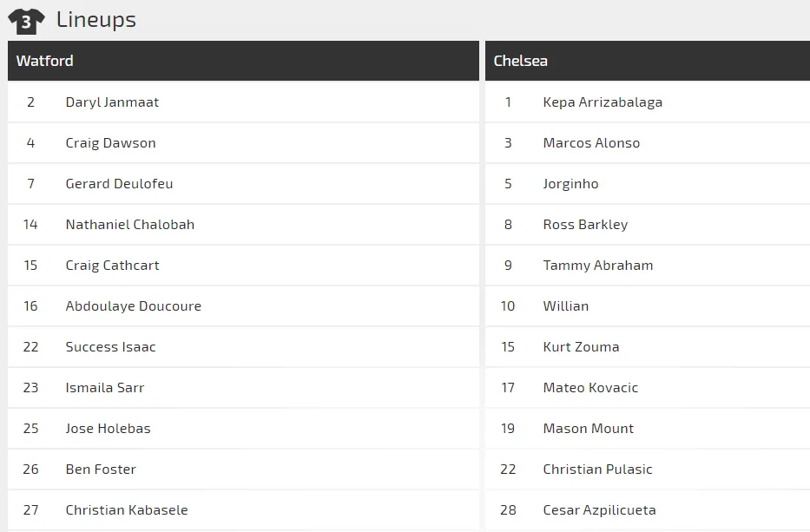
Task: Open Gerard Deulofeu's profile link
Action: pos(119,184)
